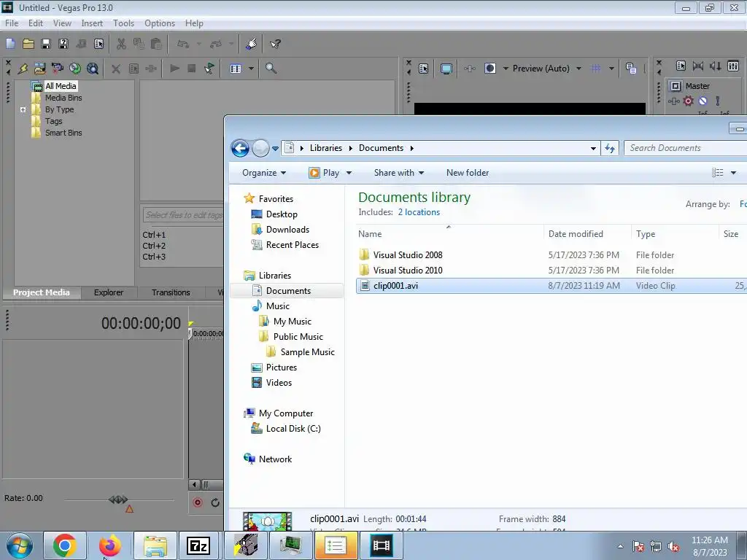The image size is (747, 560).
Task: Select the clip0001.avi file
Action: click(x=551, y=286)
